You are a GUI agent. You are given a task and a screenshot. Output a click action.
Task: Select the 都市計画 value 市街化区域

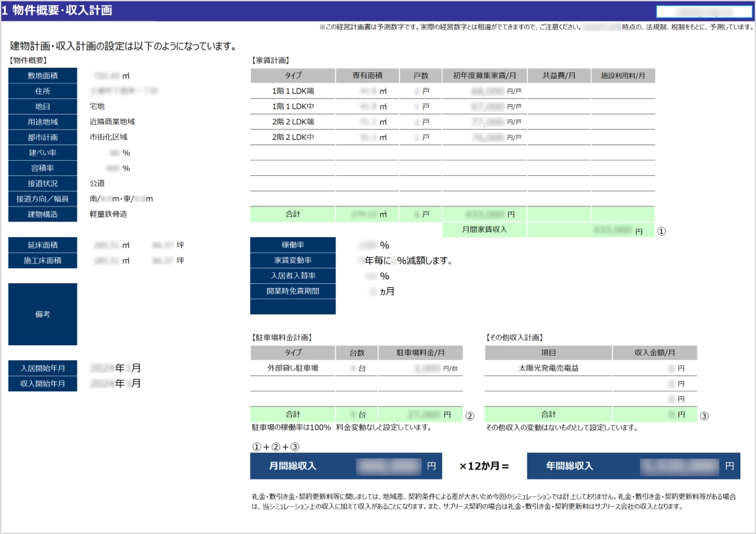coord(108,137)
